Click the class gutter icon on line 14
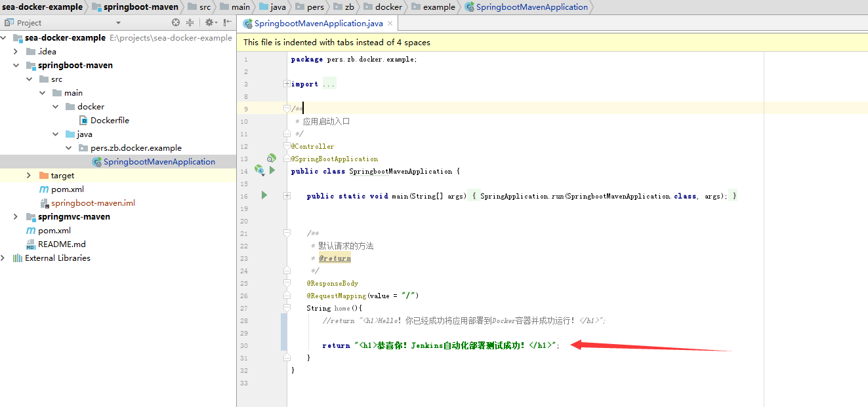 click(x=259, y=170)
